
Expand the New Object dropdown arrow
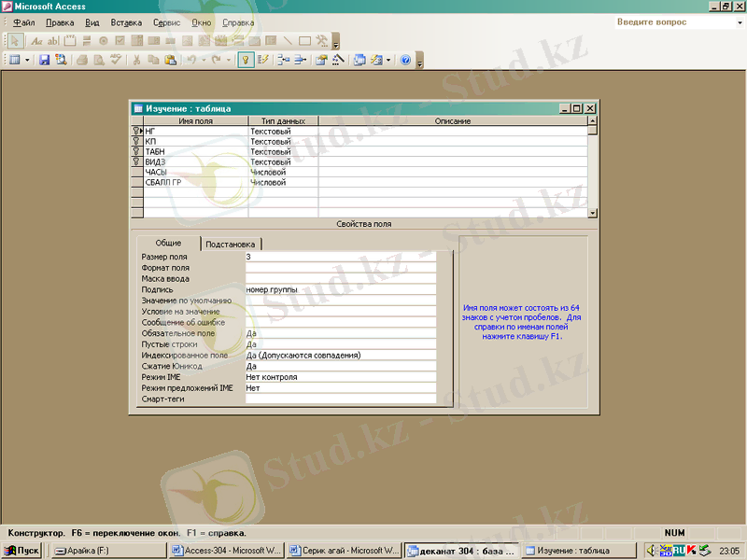tap(388, 60)
